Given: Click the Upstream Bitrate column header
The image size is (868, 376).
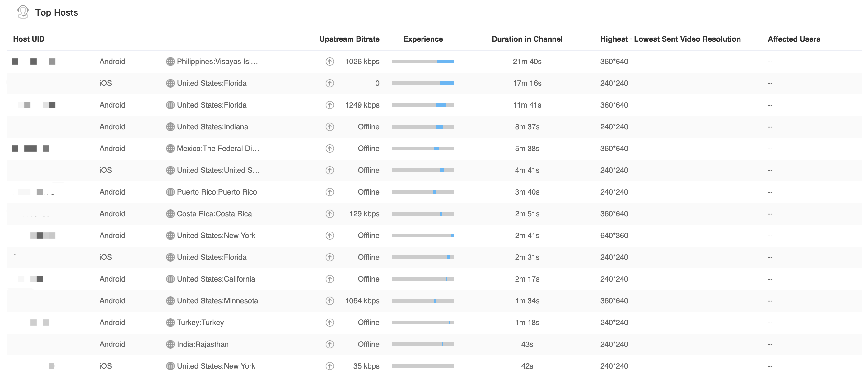Looking at the screenshot, I should (x=349, y=39).
